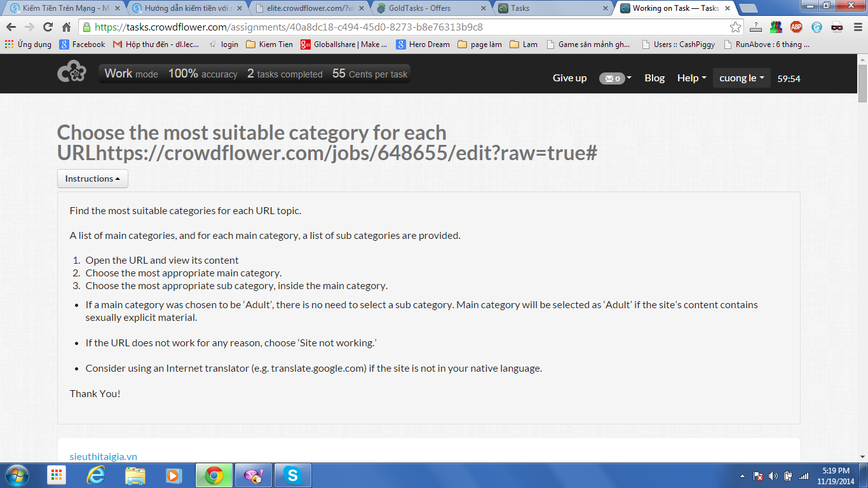
Task: Click the blue circular G extension icon
Action: pos(817,27)
